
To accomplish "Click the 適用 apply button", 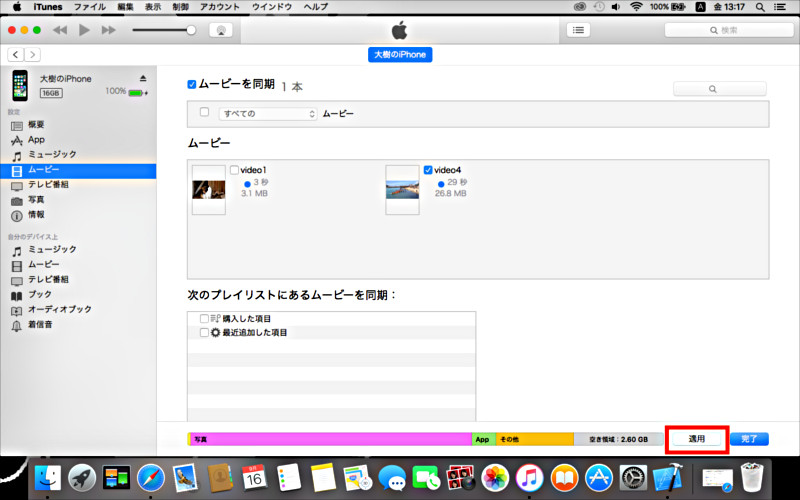I will click(x=697, y=439).
